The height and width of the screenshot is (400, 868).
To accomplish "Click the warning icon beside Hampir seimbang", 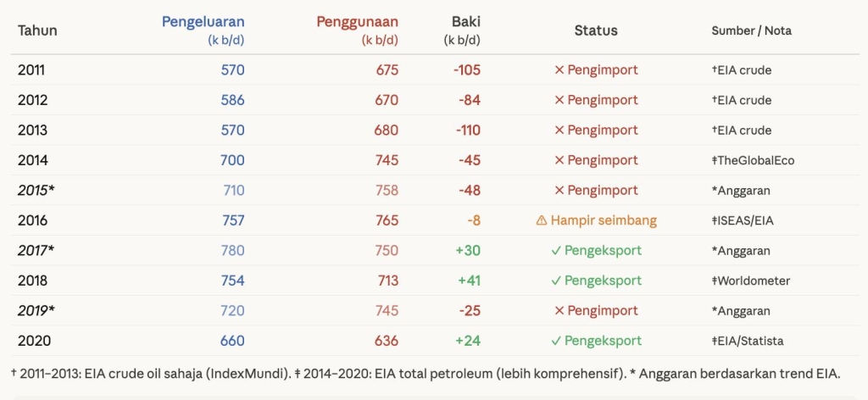I will [542, 220].
